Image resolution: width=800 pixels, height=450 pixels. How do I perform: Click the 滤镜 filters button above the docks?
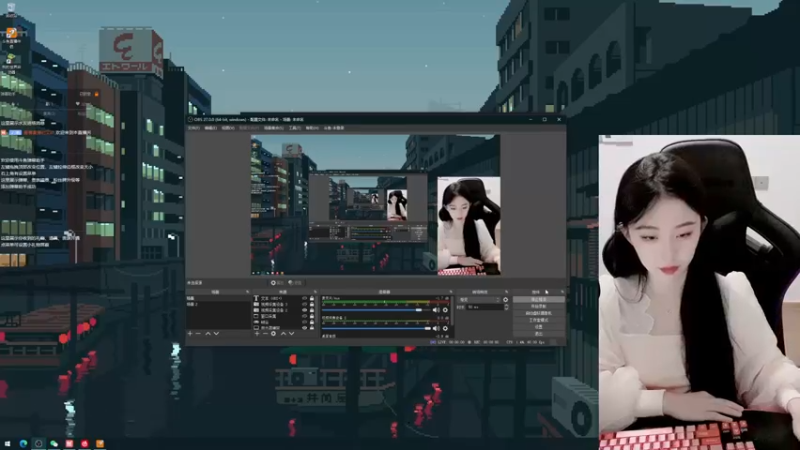point(295,283)
